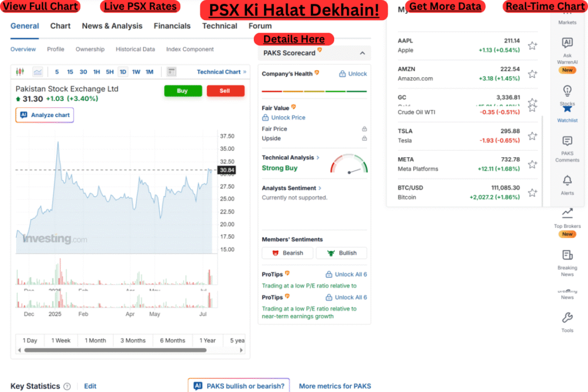The height and width of the screenshot is (392, 588).
Task: Select the 1 Month time range
Action: click(x=95, y=340)
